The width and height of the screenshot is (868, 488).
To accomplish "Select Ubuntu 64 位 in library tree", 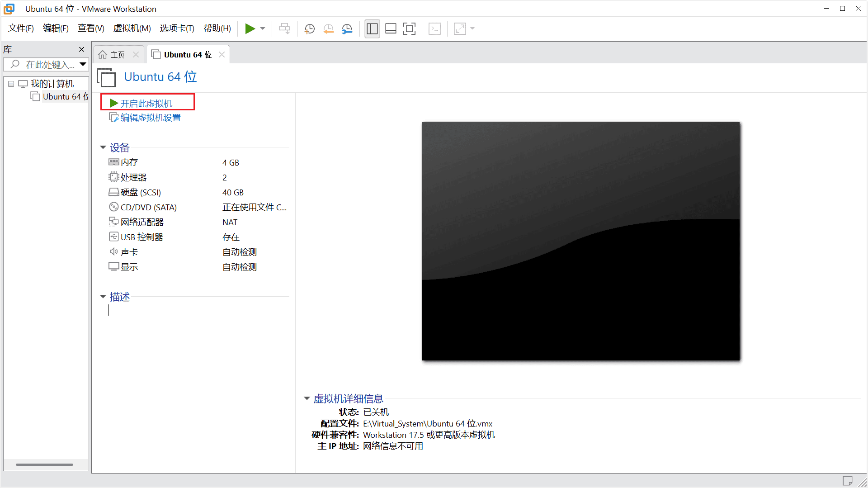I will pyautogui.click(x=66, y=97).
